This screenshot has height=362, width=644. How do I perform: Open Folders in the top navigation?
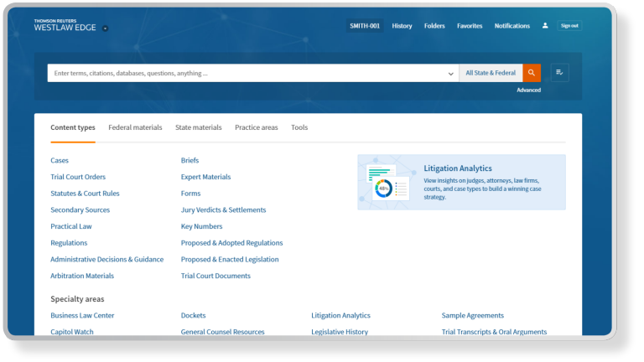434,26
